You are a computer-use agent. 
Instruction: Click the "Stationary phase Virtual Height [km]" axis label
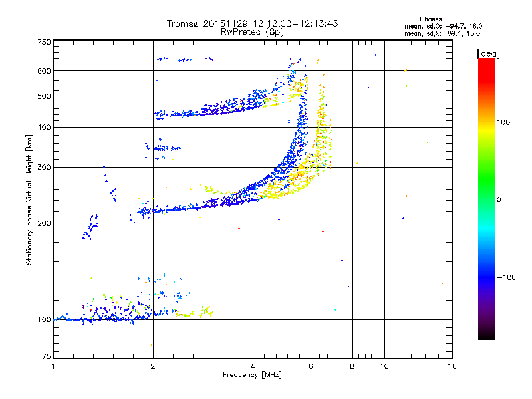29,199
